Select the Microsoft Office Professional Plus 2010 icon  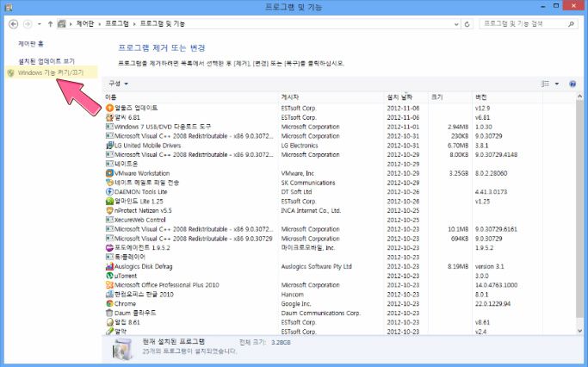[109, 285]
